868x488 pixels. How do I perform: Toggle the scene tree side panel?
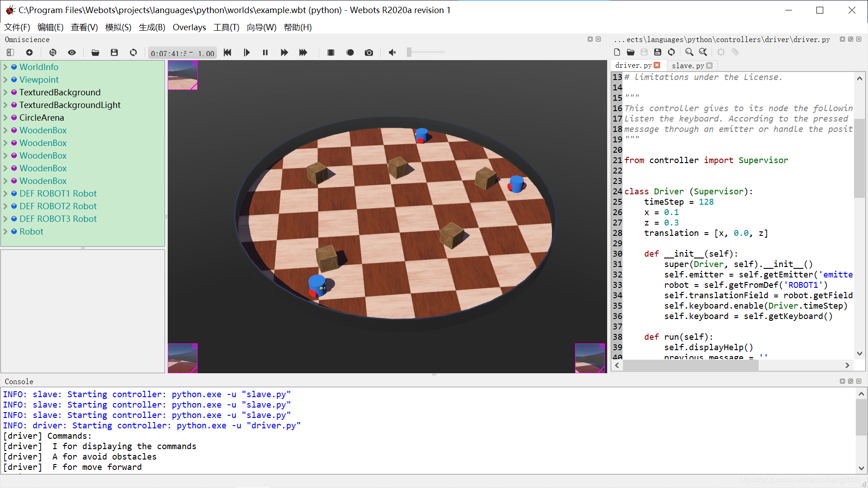click(x=10, y=52)
